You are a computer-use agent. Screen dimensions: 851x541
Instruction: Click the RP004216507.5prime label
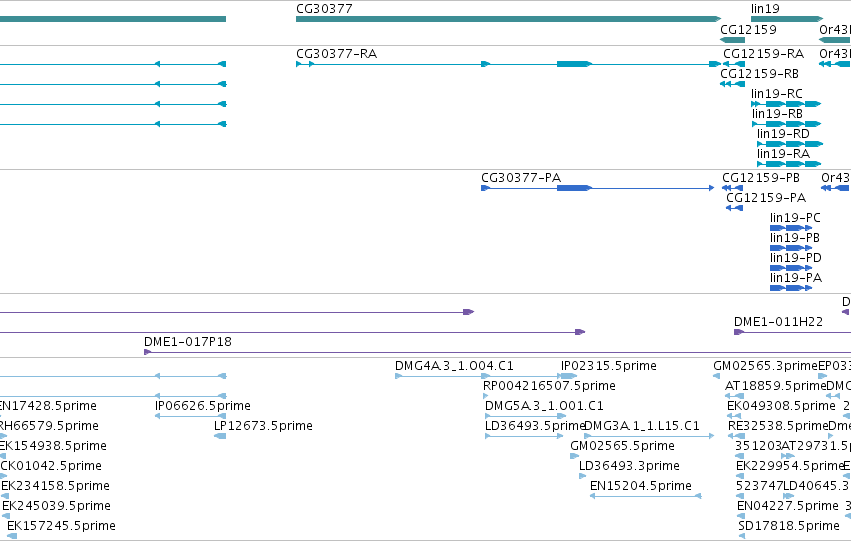click(549, 386)
